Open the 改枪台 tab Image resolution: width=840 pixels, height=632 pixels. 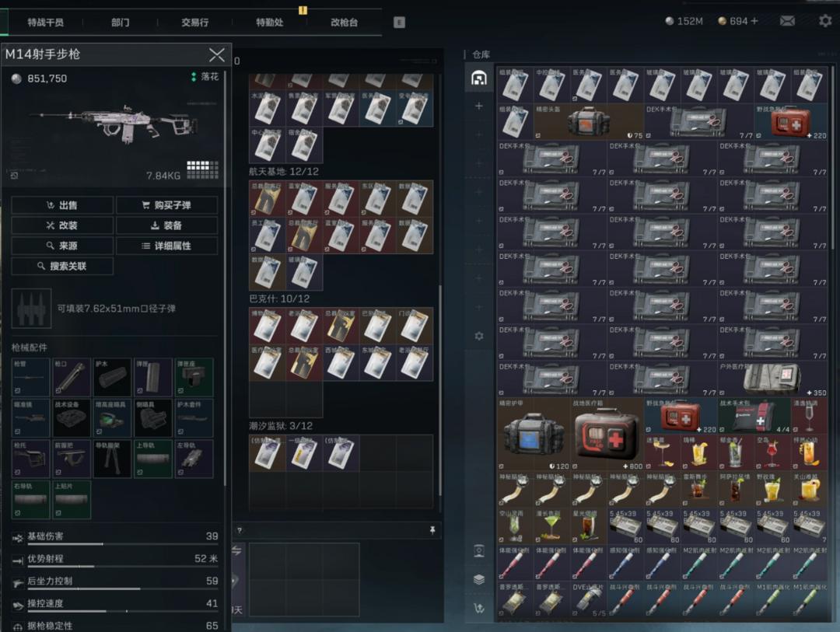[344, 23]
